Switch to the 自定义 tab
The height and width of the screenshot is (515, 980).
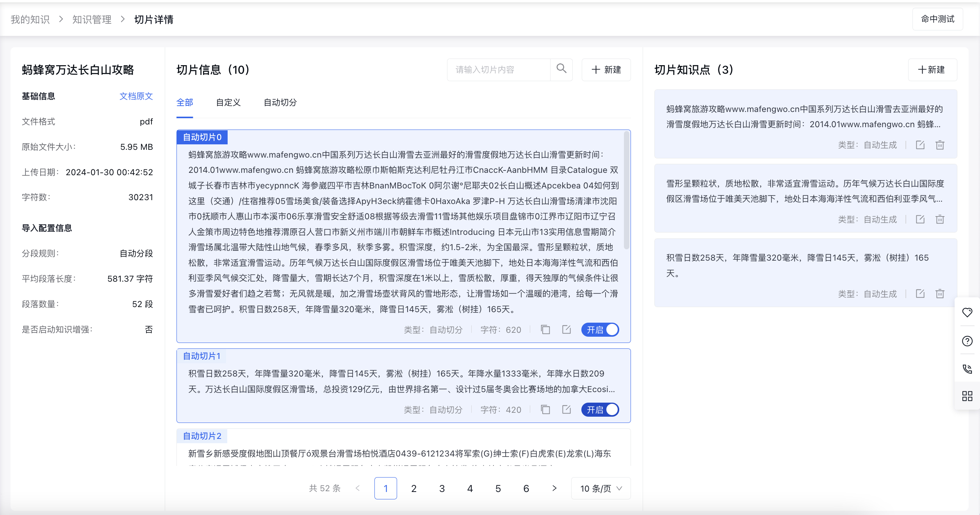[x=228, y=102]
